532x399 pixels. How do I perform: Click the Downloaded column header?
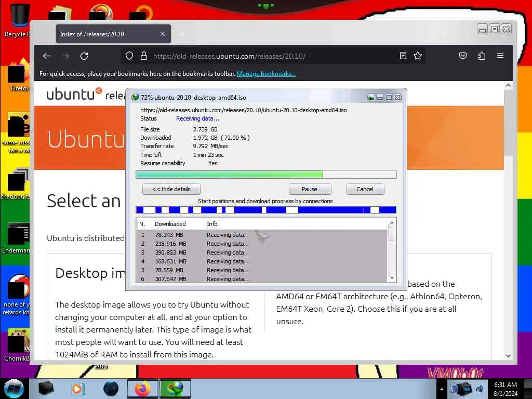pos(178,224)
